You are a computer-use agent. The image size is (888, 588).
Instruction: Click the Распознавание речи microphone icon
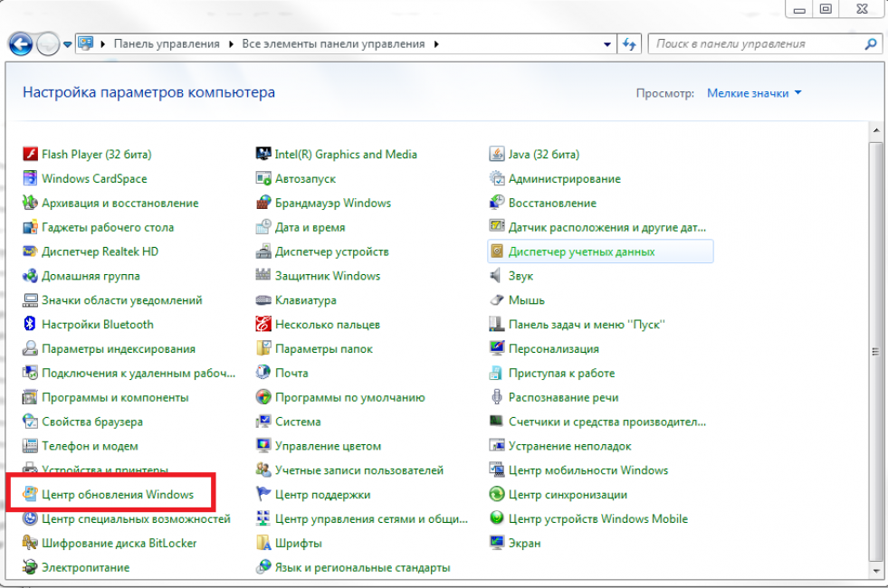[497, 397]
